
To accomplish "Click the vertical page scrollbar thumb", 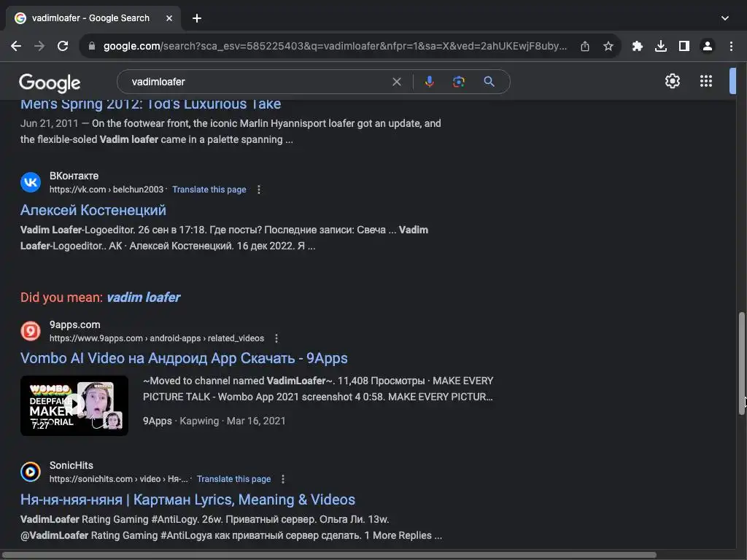I will click(741, 364).
